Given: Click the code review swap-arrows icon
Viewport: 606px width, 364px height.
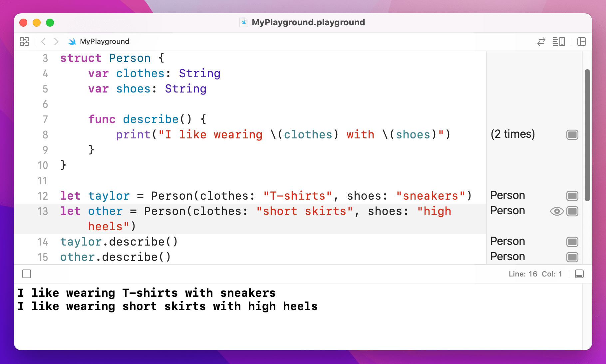Looking at the screenshot, I should [542, 42].
